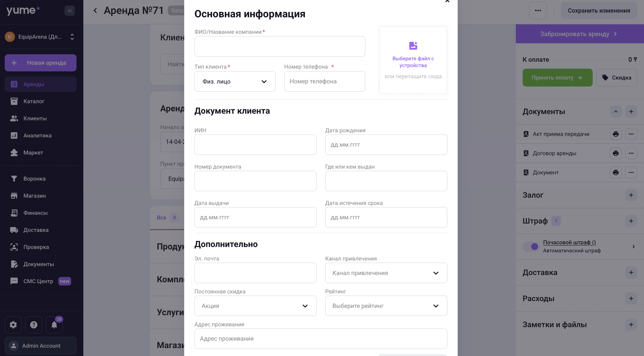Open the Почасовой штраф link
The height and width of the screenshot is (356, 644).
[x=569, y=242]
